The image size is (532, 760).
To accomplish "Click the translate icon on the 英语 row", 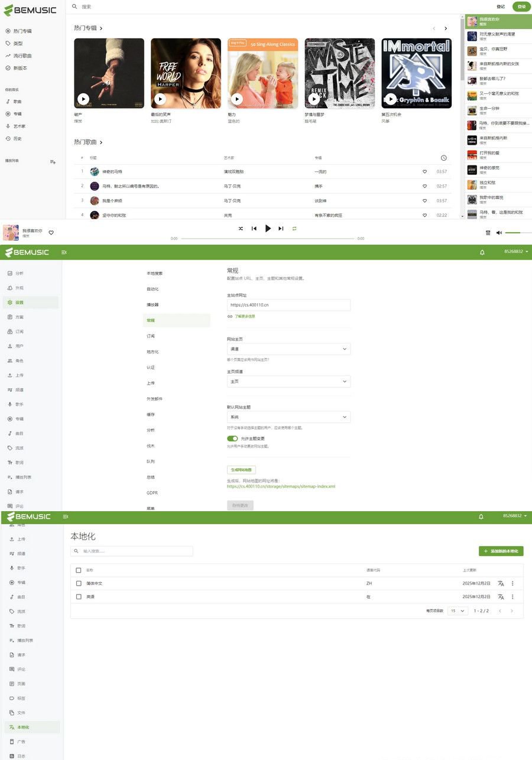I will [x=500, y=597].
